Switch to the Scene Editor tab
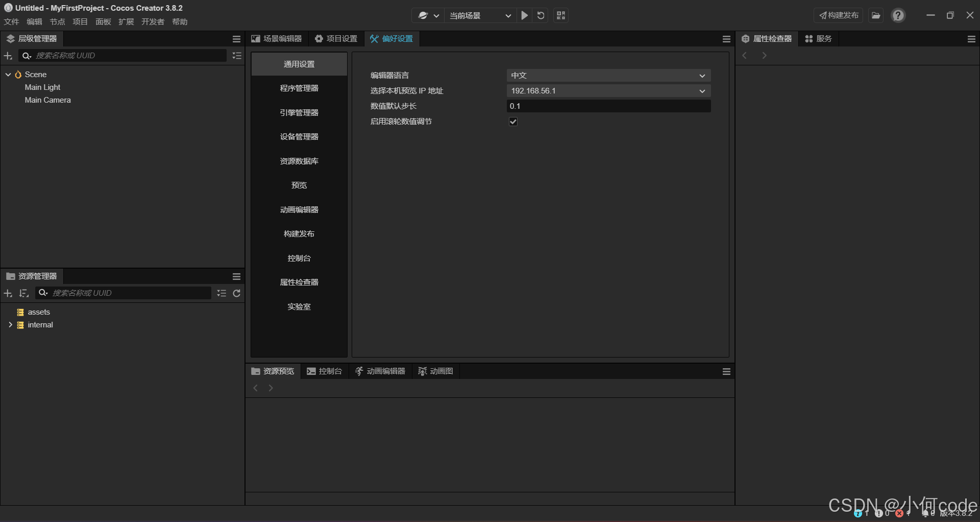Viewport: 980px width, 522px height. [277, 39]
